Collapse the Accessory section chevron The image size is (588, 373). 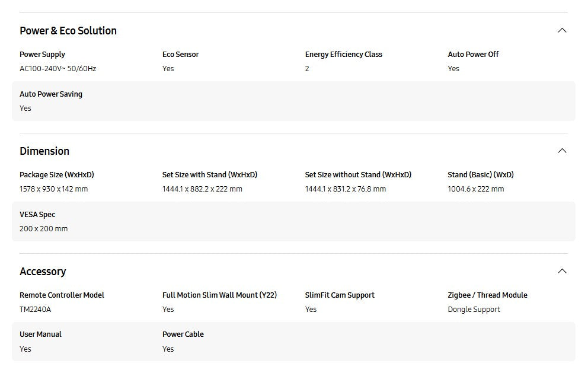(x=562, y=271)
